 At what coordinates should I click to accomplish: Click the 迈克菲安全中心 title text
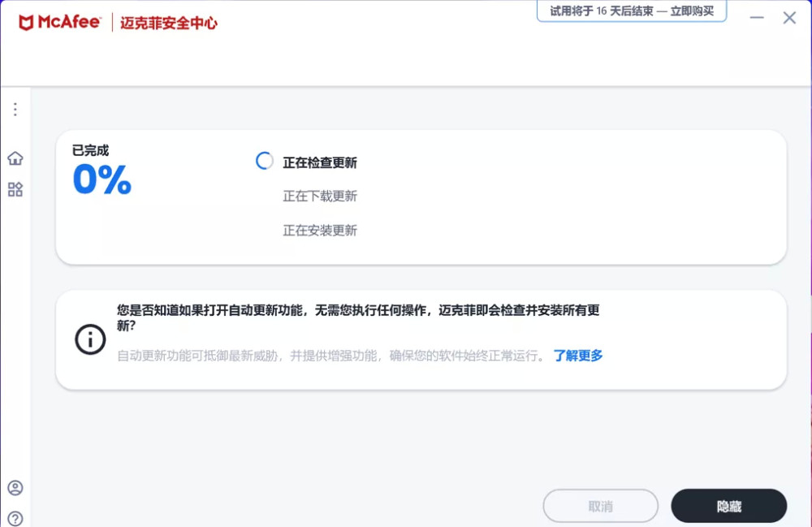(169, 23)
